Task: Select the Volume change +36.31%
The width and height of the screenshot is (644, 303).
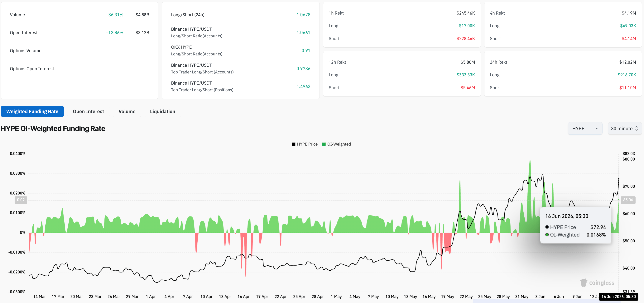Action: 114,15
